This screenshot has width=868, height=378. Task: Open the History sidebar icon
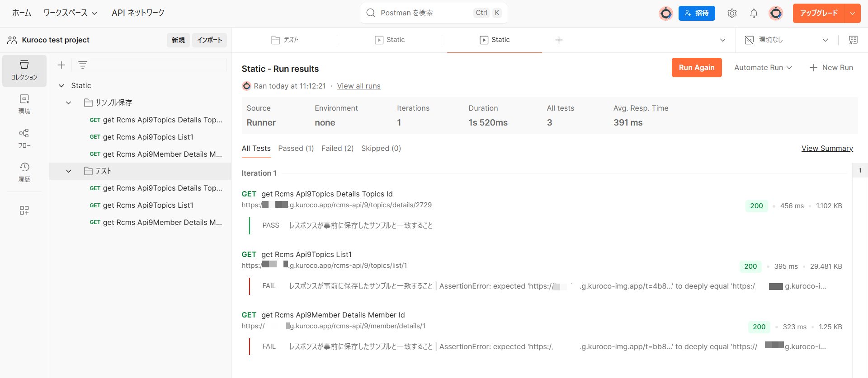point(24,172)
